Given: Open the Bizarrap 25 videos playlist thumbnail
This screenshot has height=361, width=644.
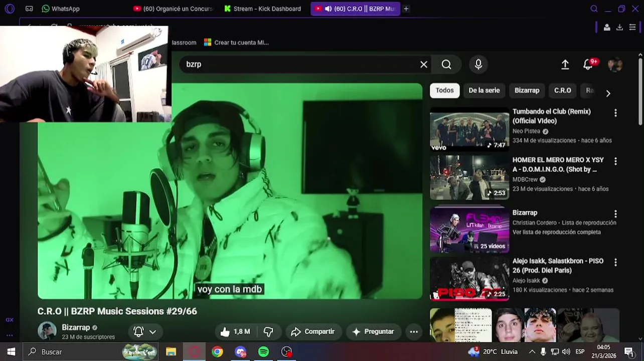Looking at the screenshot, I should [x=469, y=230].
